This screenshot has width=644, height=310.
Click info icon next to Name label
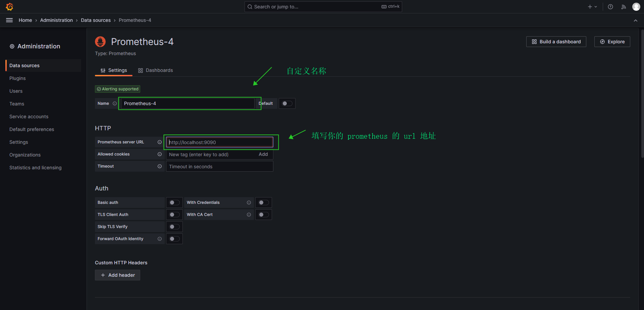pos(115,103)
